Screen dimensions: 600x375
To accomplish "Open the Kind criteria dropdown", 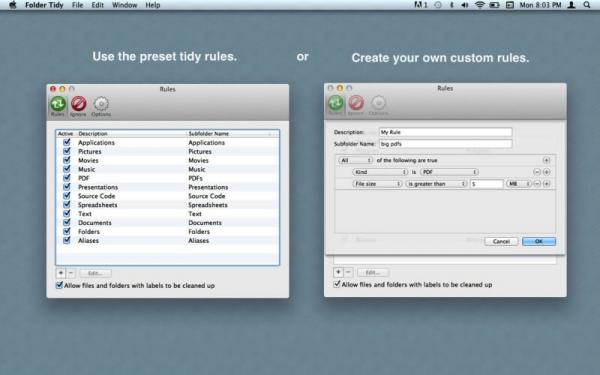I will coord(380,172).
